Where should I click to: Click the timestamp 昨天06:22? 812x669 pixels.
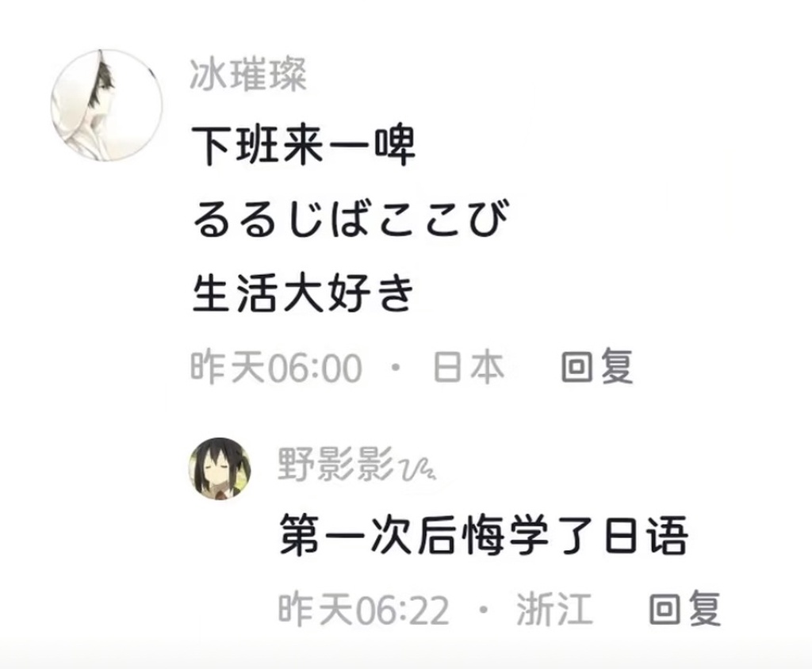pos(363,609)
